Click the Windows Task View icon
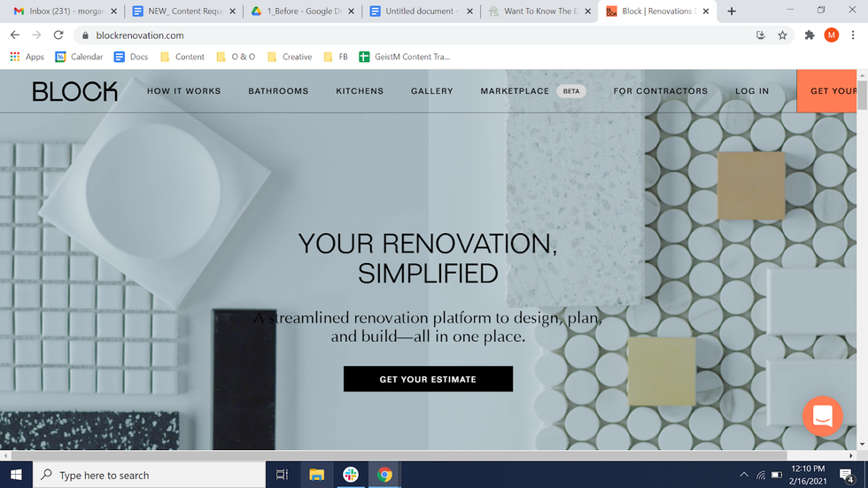Image resolution: width=868 pixels, height=488 pixels. pos(282,475)
